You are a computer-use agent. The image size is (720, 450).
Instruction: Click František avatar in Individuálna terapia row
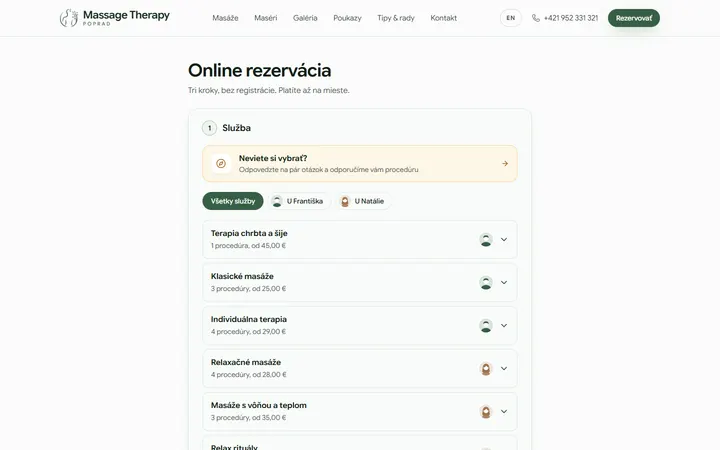point(486,326)
